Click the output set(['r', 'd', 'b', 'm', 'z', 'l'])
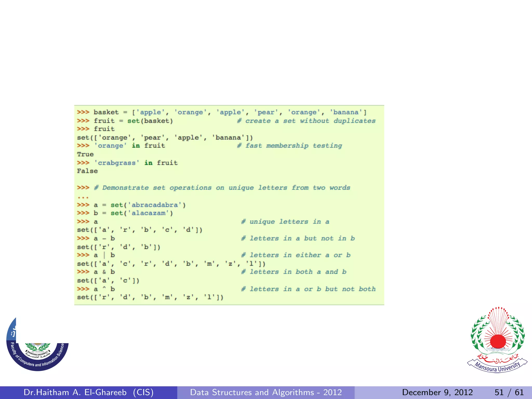532x399 pixels. pos(150,297)
